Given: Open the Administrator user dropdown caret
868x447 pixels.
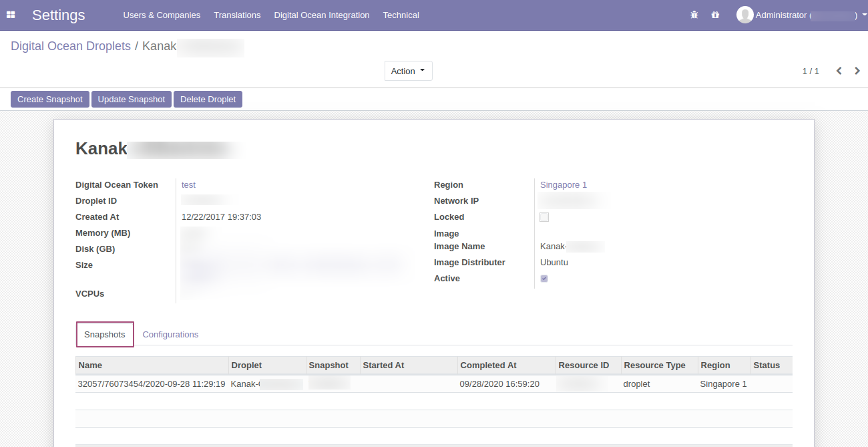Looking at the screenshot, I should coord(865,15).
